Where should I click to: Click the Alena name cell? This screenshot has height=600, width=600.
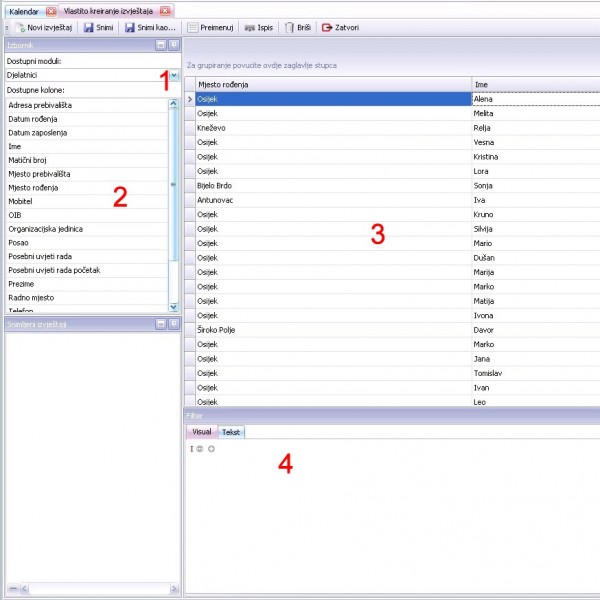(536, 99)
